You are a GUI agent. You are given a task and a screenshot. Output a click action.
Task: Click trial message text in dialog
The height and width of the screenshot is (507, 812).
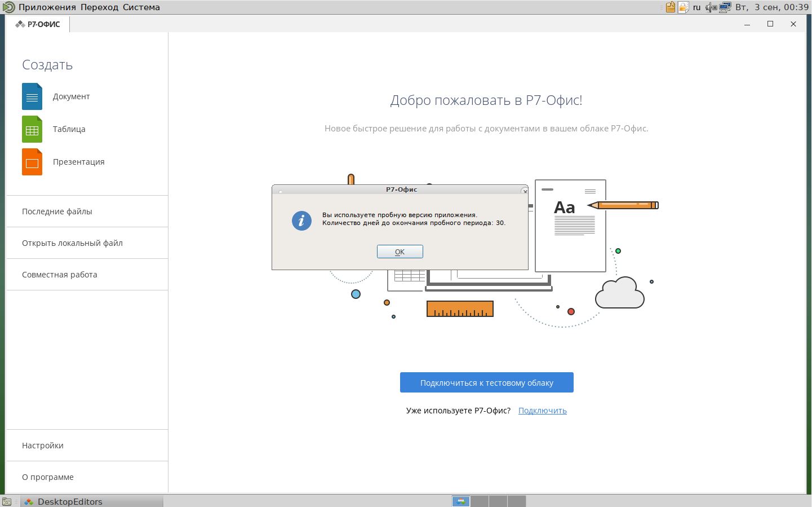click(414, 219)
